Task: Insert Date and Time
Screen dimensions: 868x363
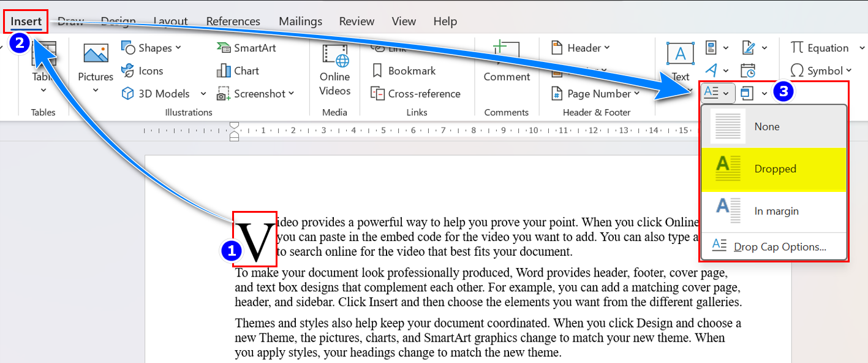Action: click(x=748, y=71)
